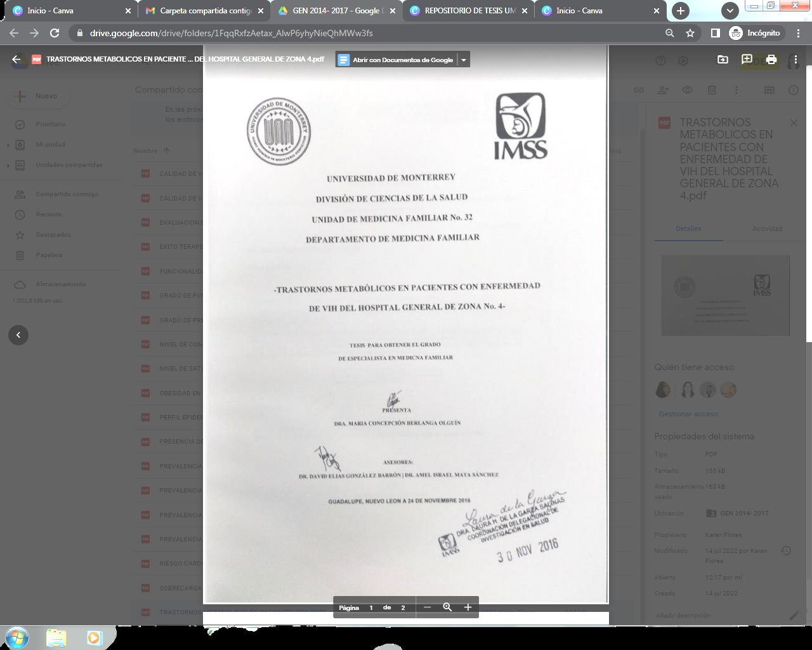The height and width of the screenshot is (650, 812).
Task: Reload the current page
Action: [55, 33]
